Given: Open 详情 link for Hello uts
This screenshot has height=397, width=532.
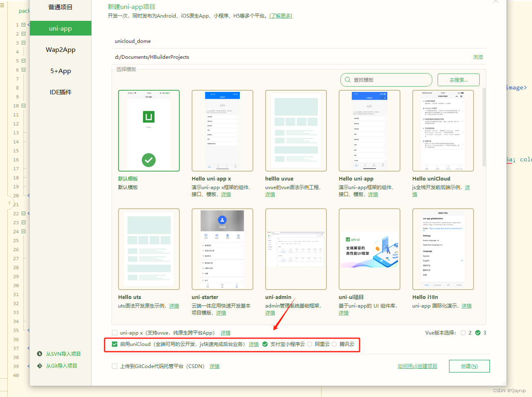Looking at the screenshot, I should point(174,306).
